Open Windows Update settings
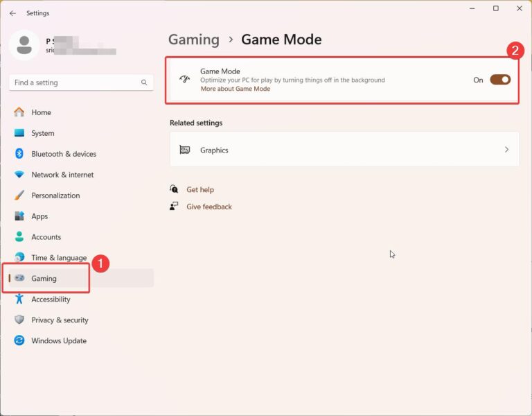 pyautogui.click(x=81, y=340)
